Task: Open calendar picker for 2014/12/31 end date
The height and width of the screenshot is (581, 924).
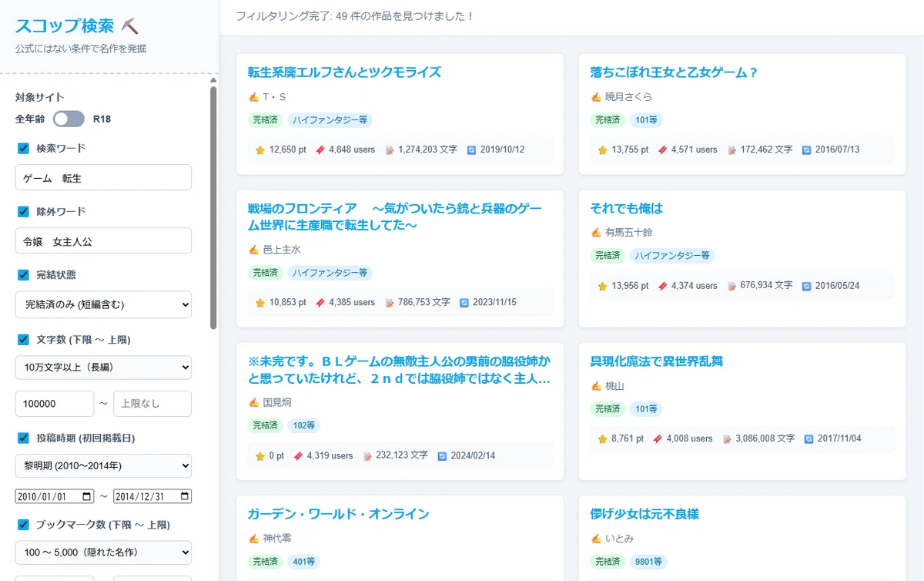Action: click(x=184, y=496)
